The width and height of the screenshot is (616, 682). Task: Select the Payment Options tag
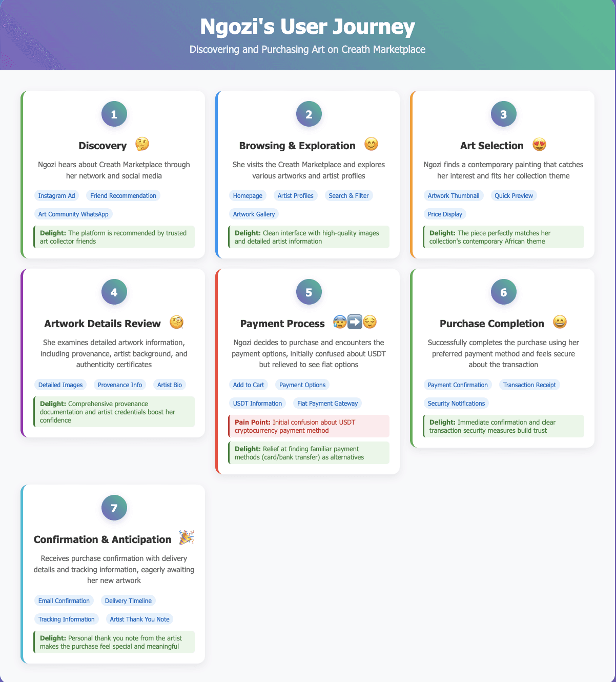(x=302, y=385)
